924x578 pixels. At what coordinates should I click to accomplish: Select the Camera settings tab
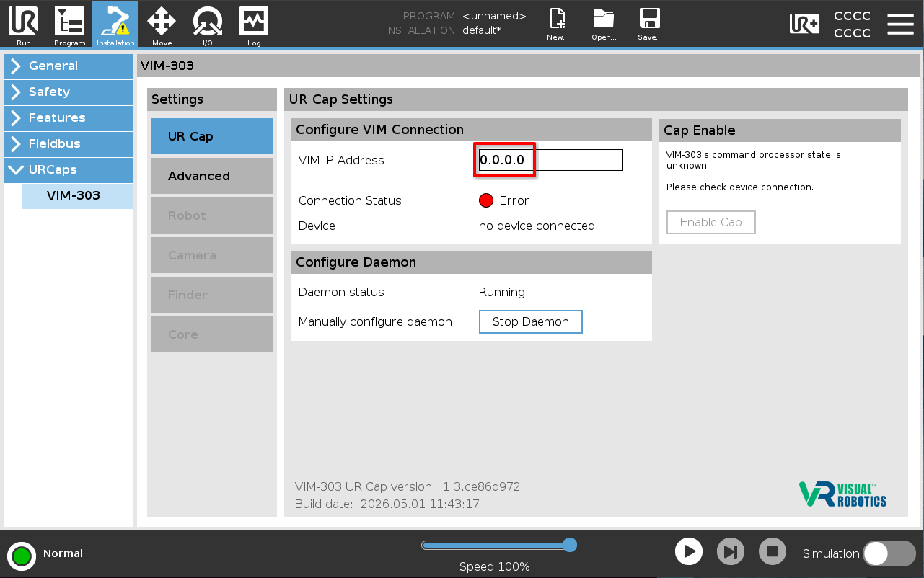tap(212, 255)
